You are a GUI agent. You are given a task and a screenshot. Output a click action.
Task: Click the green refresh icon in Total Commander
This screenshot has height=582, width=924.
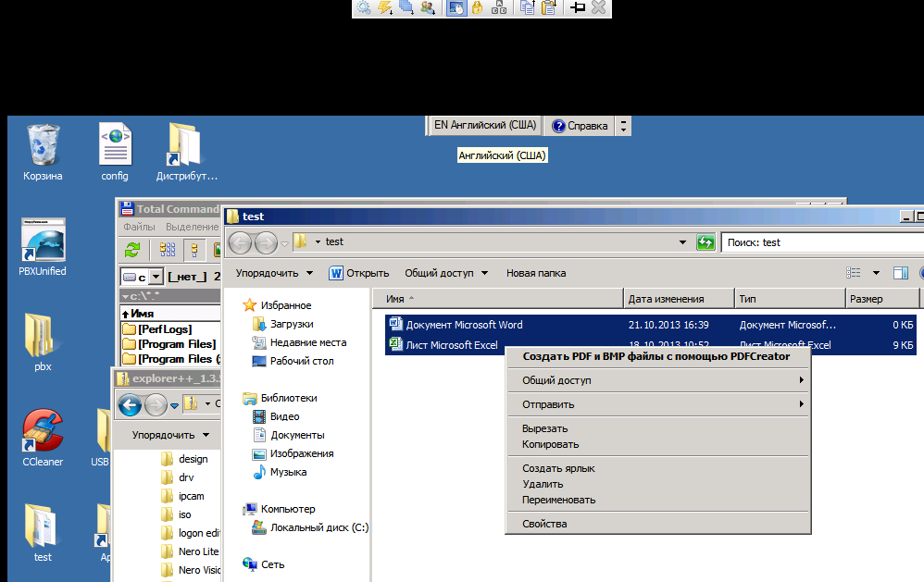(x=133, y=249)
